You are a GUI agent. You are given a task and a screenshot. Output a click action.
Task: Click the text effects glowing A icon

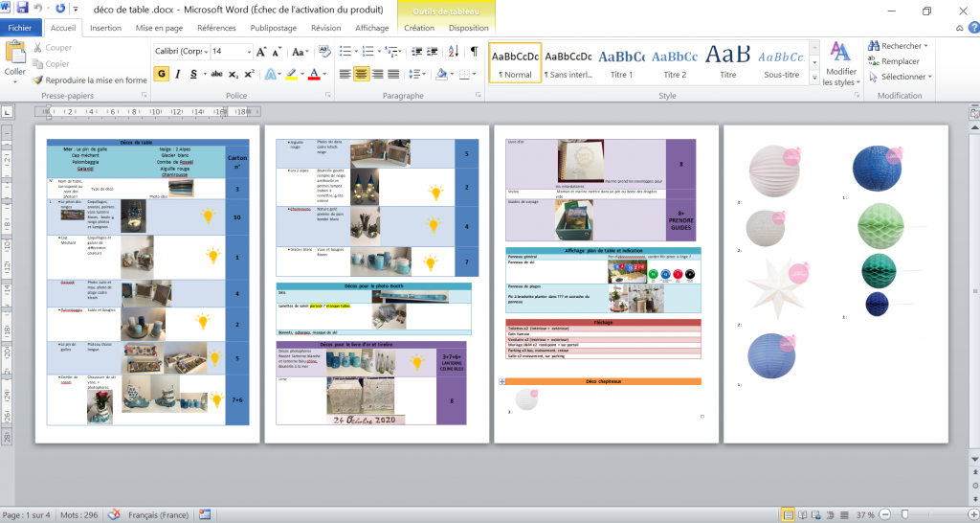270,75
